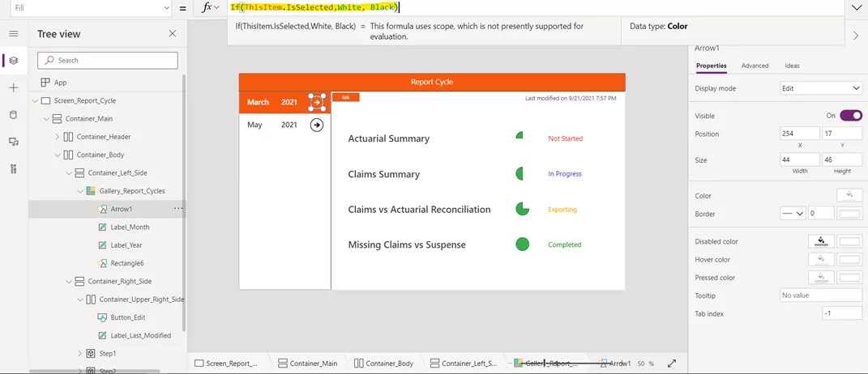Click the Insert plus icon
This screenshot has width=868, height=374.
(14, 88)
